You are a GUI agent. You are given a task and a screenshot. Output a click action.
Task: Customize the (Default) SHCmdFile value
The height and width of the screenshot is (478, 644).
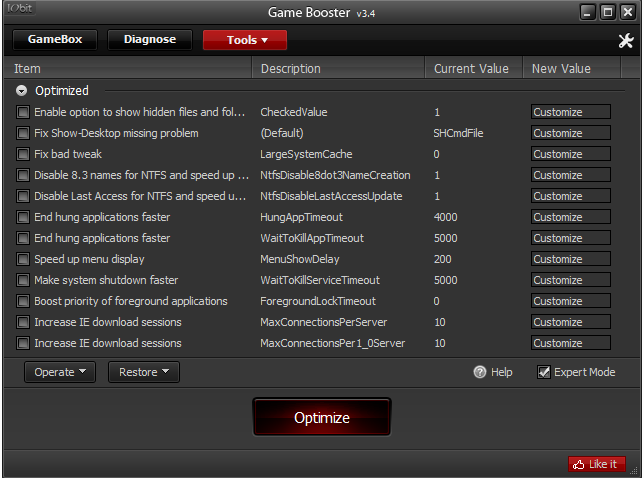pyautogui.click(x=570, y=133)
